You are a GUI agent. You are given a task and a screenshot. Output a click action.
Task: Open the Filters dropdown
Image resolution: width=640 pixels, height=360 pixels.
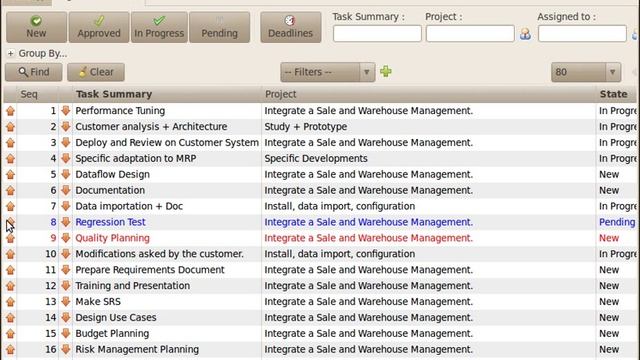coord(328,72)
